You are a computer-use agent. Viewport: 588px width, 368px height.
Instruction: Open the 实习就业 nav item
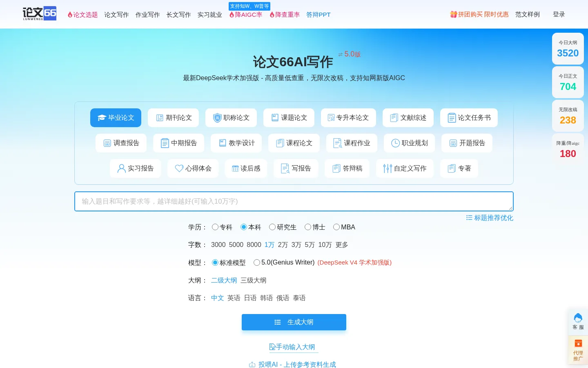click(209, 15)
